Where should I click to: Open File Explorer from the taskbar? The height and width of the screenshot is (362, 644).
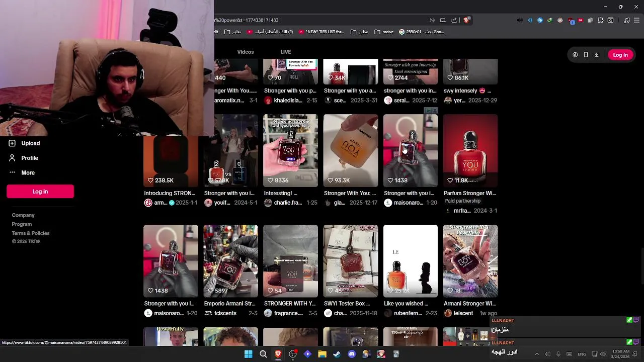click(322, 354)
